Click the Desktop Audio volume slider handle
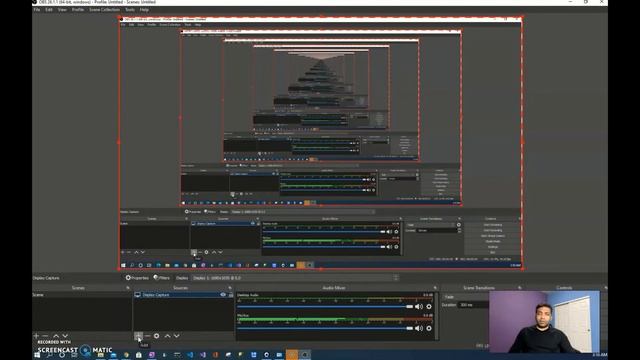 [409, 307]
